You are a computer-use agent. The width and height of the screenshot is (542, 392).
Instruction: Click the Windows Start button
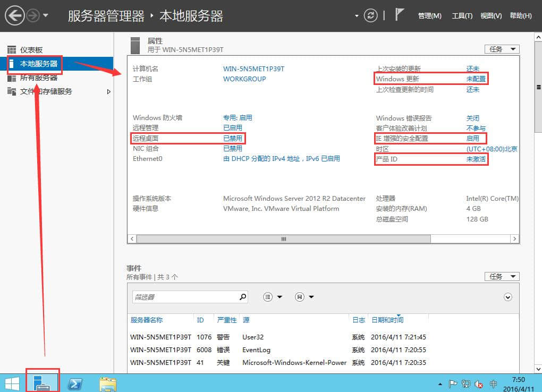pos(12,384)
